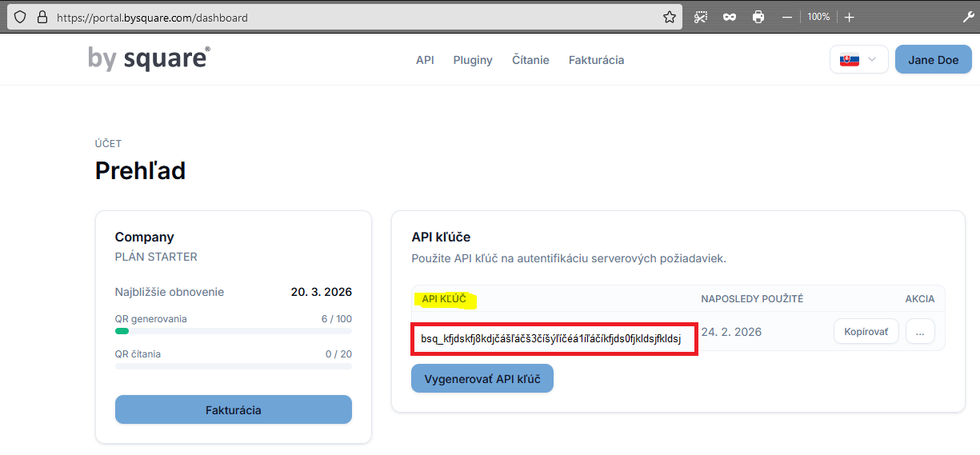Open the Slovak flag language dropdown
Image resolution: width=980 pixels, height=455 pixels.
(859, 60)
